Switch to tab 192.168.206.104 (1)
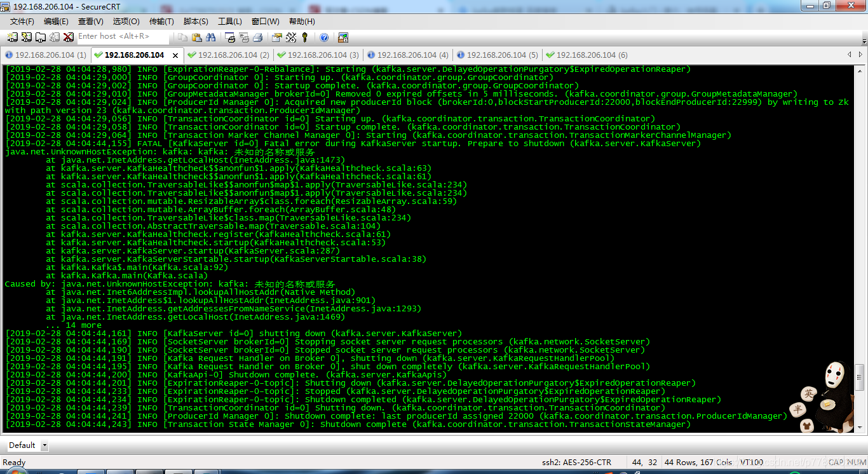 tap(45, 55)
